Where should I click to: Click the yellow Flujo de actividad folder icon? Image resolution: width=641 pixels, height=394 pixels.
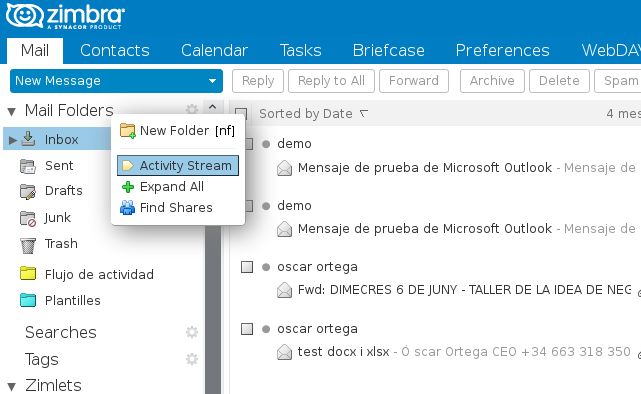[28, 273]
